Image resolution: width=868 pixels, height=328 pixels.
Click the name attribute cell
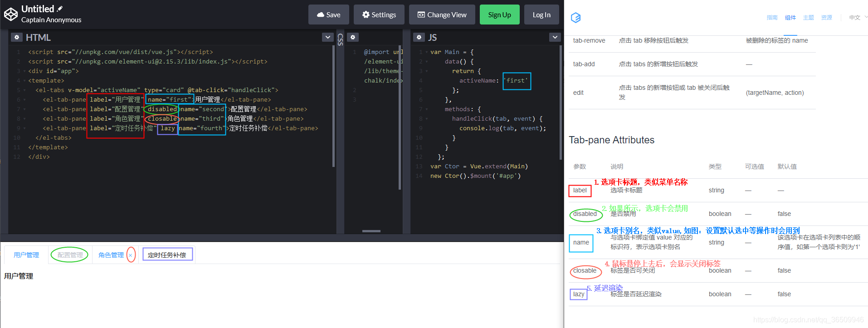click(581, 242)
